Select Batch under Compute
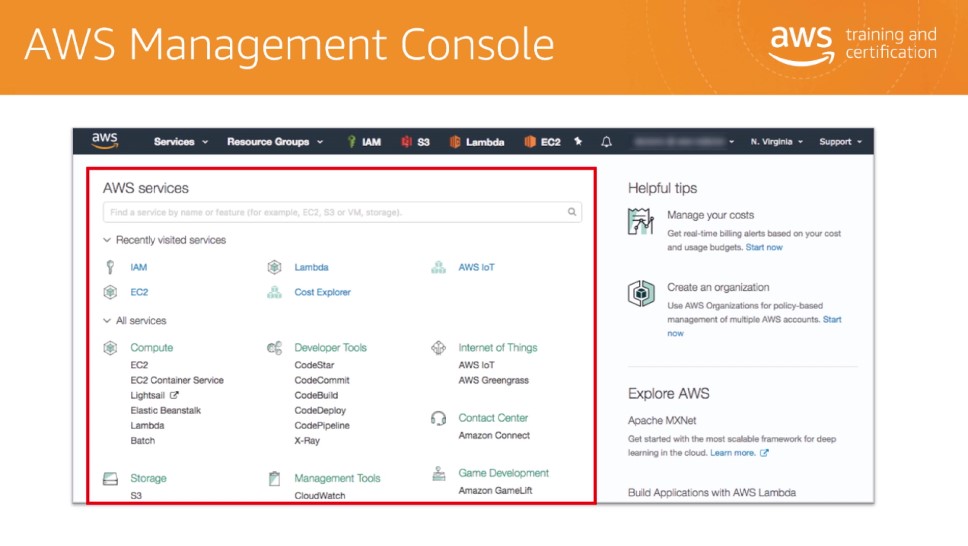This screenshot has height=546, width=968. coord(143,440)
